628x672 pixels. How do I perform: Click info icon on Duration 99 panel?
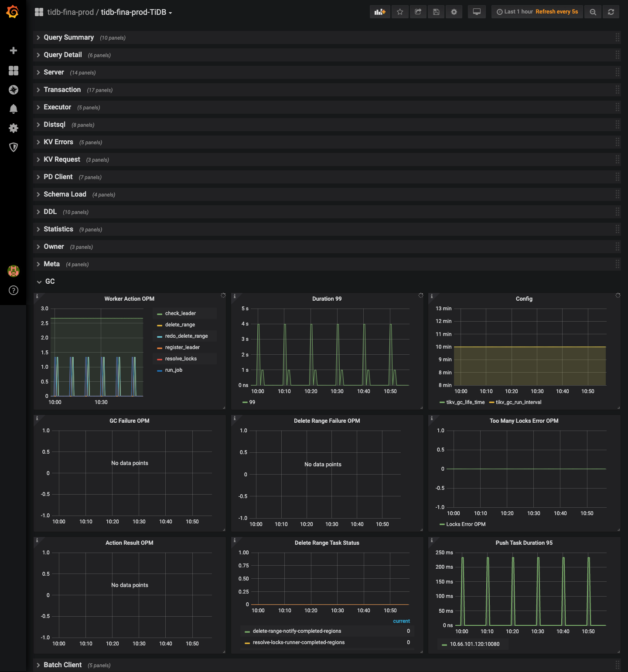pos(235,296)
